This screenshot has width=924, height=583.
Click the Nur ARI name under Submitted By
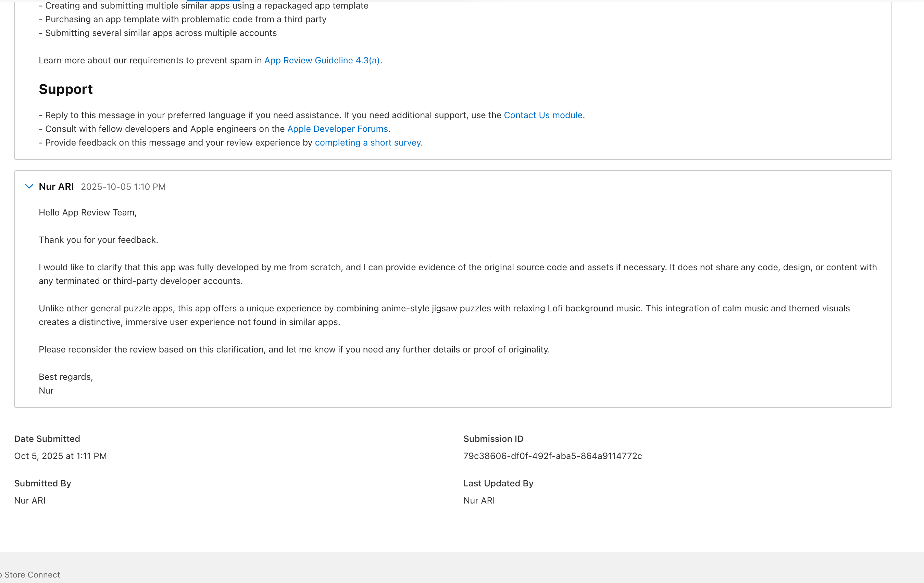coord(29,500)
